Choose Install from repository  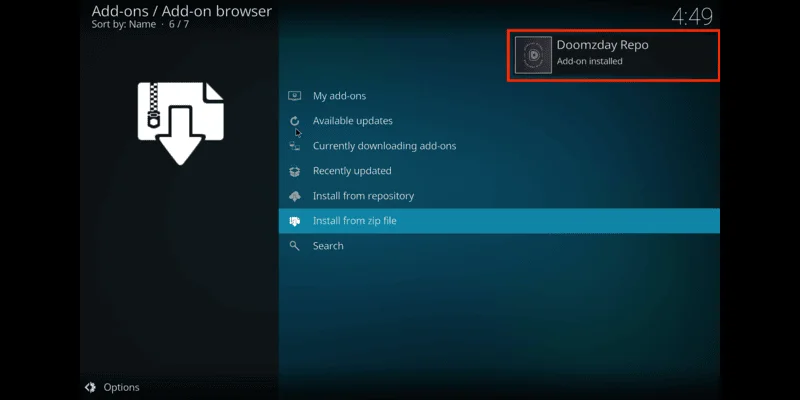click(499, 196)
